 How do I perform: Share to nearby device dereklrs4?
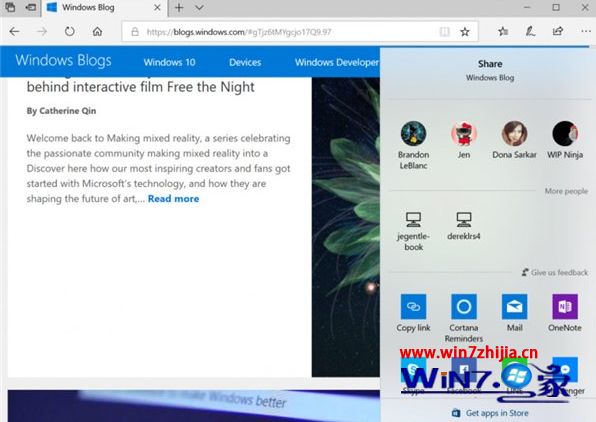pyautogui.click(x=464, y=226)
